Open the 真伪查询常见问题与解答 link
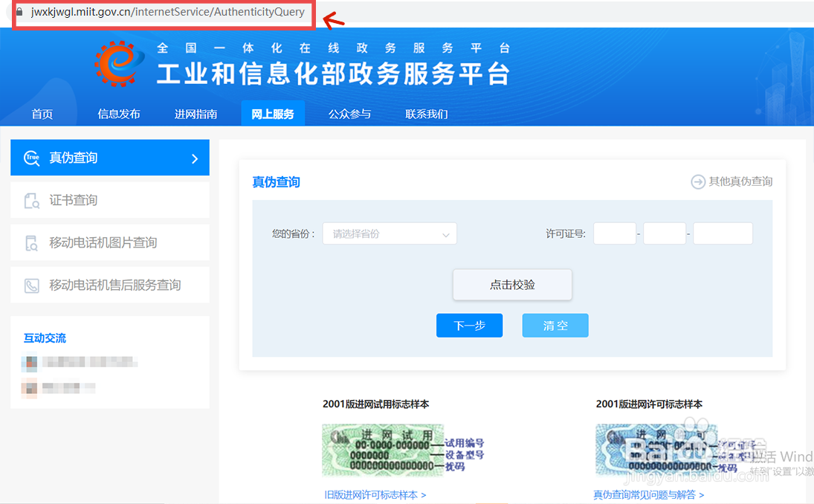The width and height of the screenshot is (814, 504). click(648, 494)
